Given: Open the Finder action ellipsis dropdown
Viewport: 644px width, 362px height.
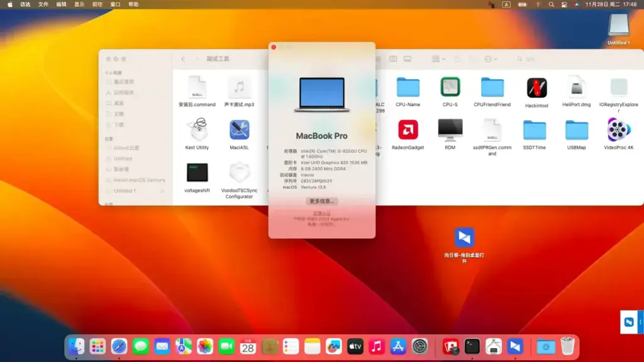Looking at the screenshot, I should click(x=491, y=59).
